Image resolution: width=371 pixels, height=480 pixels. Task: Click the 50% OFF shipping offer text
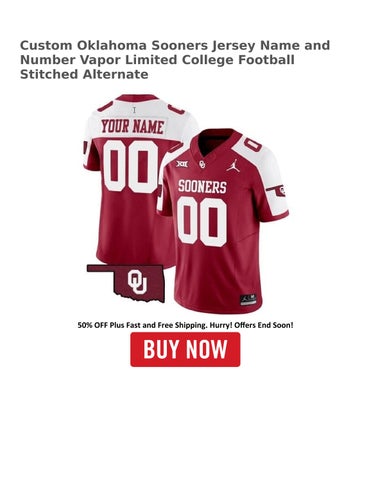click(x=185, y=325)
